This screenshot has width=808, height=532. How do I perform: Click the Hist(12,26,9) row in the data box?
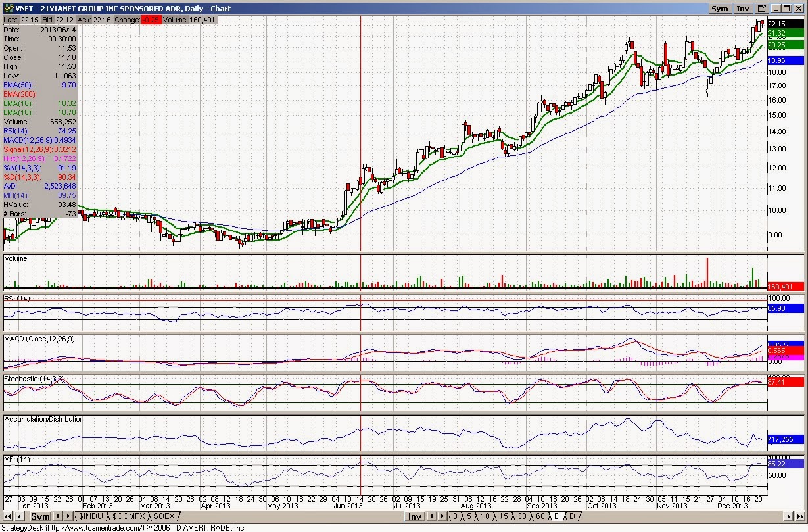coord(40,158)
